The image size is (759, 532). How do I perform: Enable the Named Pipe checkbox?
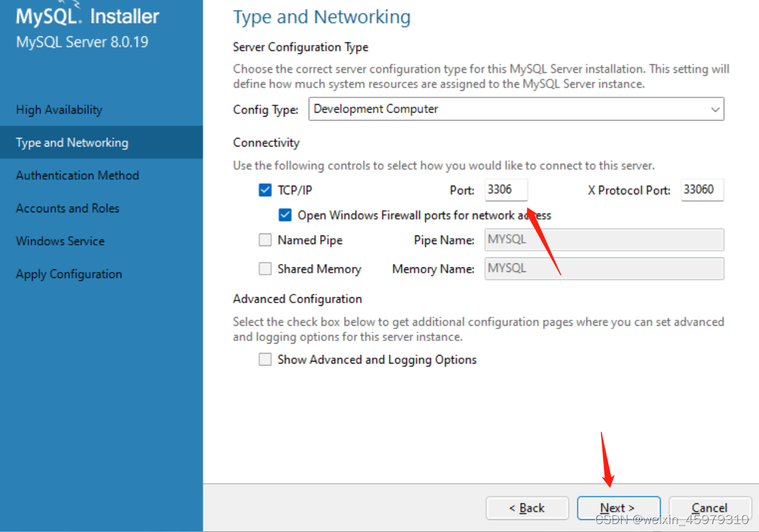point(265,240)
